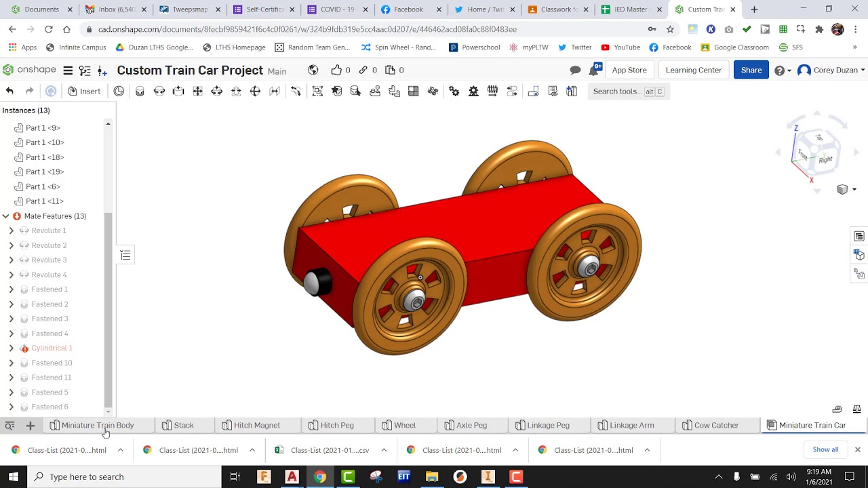Select the Pin slot mate tool
The height and width of the screenshot is (488, 868).
[236, 91]
